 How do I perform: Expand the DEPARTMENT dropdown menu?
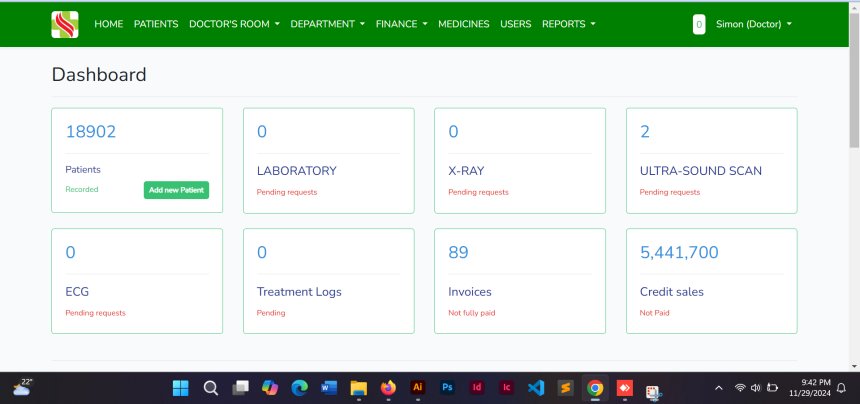tap(327, 24)
